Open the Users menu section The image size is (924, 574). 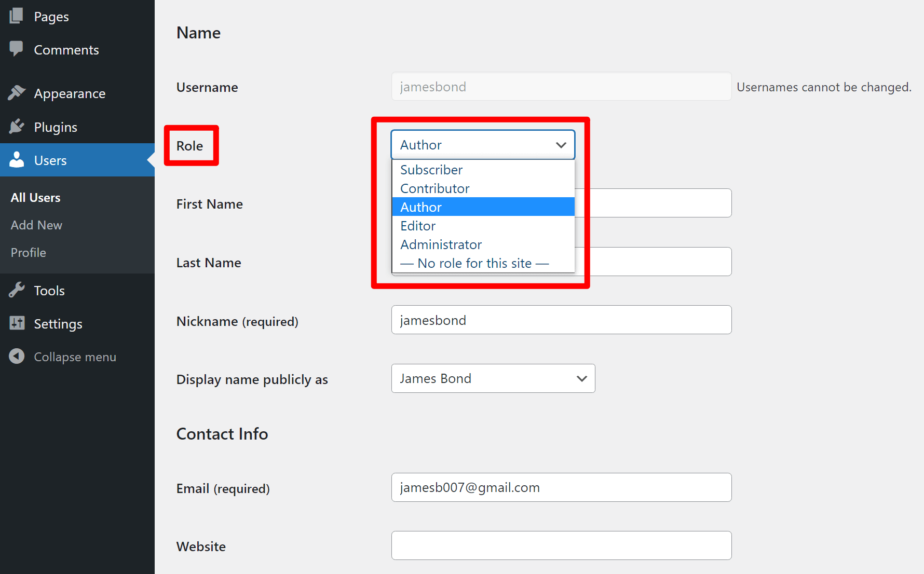coord(50,160)
